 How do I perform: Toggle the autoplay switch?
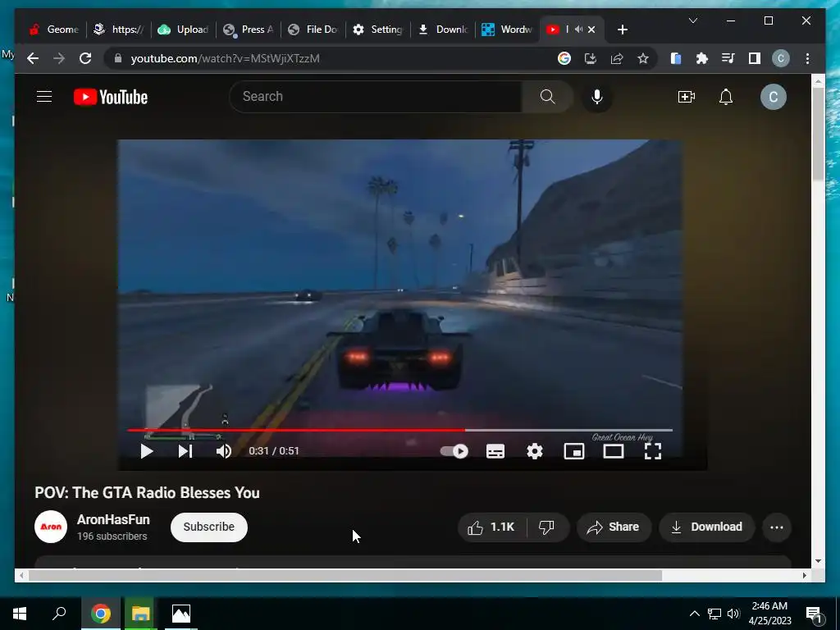coord(454,451)
